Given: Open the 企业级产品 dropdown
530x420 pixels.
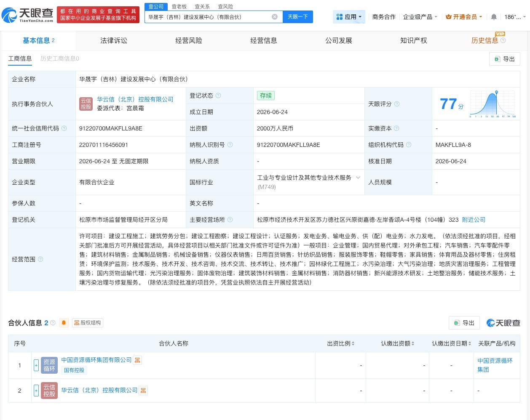Looking at the screenshot, I should point(420,17).
